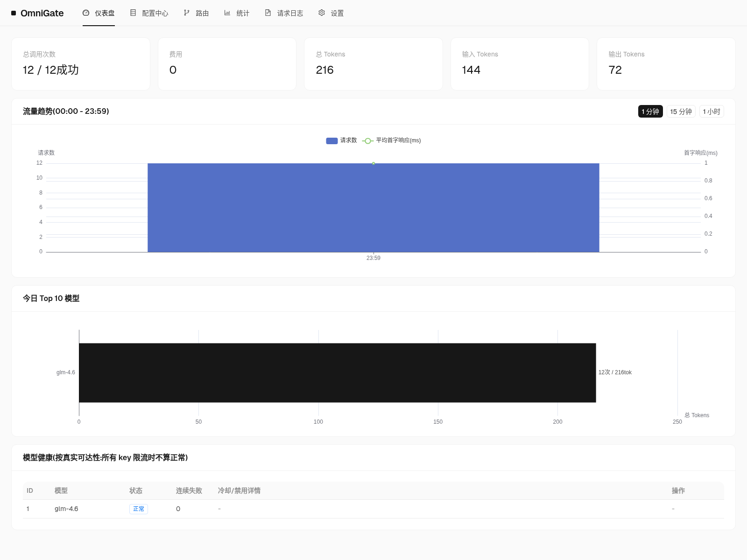Screen dimensions: 747x560
Task: Click the 12次 / 216tok bar label
Action: 615,372
